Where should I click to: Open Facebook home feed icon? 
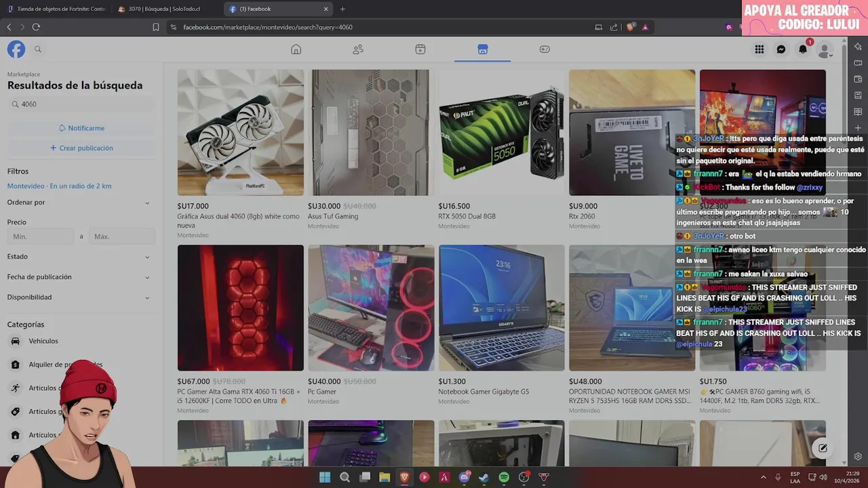[x=296, y=49]
